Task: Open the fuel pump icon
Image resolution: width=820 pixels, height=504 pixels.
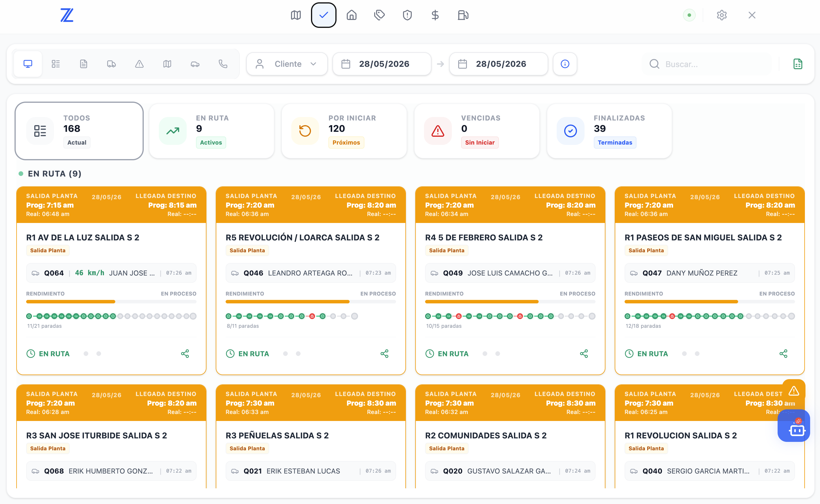Action: pyautogui.click(x=463, y=15)
